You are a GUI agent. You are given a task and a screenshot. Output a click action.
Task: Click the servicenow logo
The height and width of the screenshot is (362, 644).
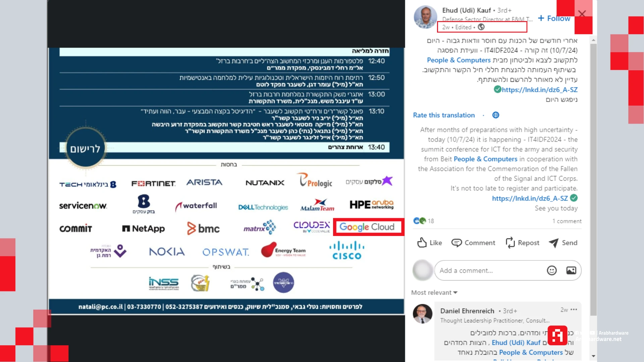coord(83,205)
